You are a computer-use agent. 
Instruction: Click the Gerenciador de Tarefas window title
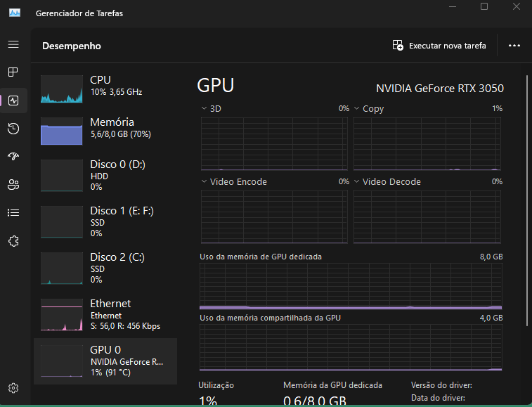[79, 13]
